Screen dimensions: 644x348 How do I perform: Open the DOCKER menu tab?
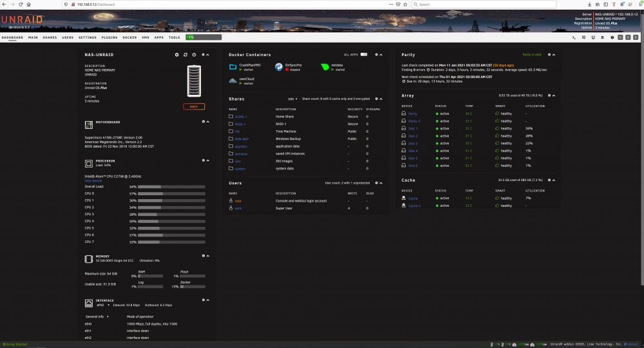(130, 37)
